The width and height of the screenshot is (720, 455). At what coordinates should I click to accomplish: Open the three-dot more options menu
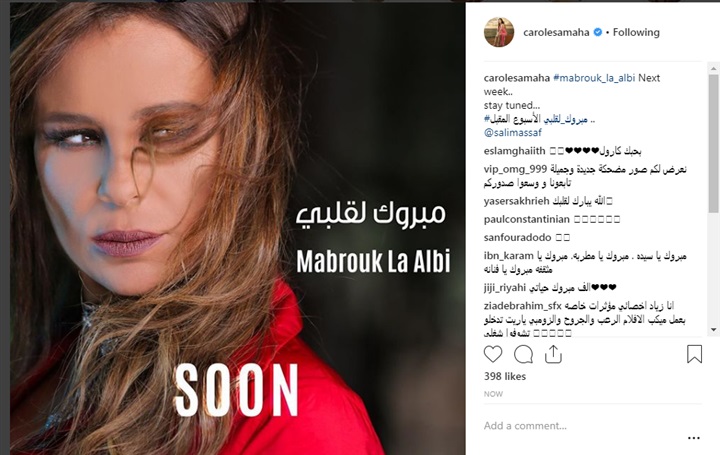(x=694, y=438)
